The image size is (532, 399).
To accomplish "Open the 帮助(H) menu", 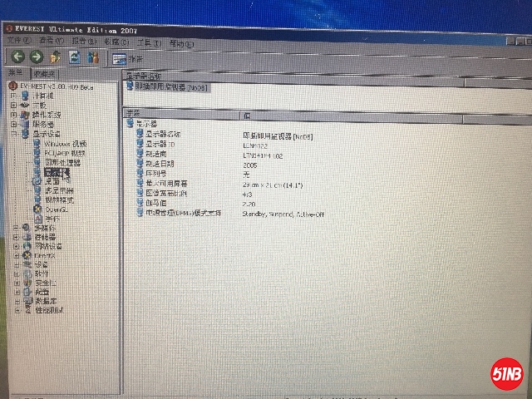I will point(181,44).
